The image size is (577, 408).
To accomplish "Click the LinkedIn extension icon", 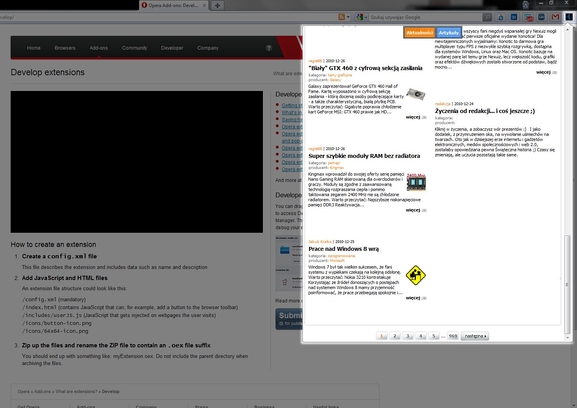I will click(x=514, y=17).
